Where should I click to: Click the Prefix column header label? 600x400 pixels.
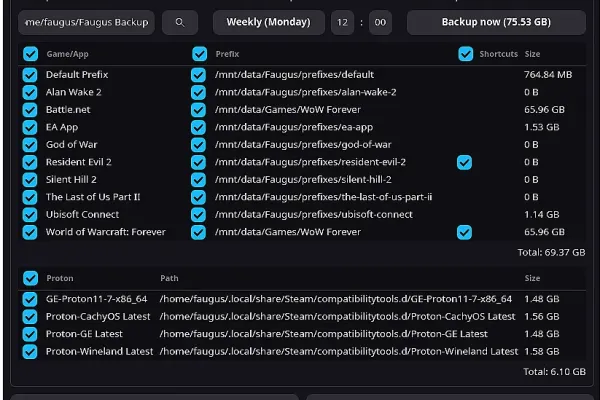[227, 54]
